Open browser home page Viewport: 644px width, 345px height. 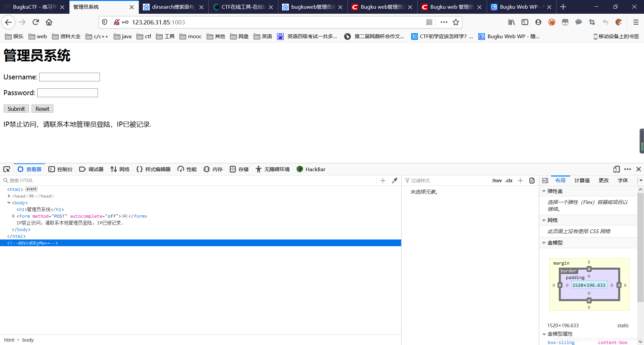pyautogui.click(x=49, y=22)
